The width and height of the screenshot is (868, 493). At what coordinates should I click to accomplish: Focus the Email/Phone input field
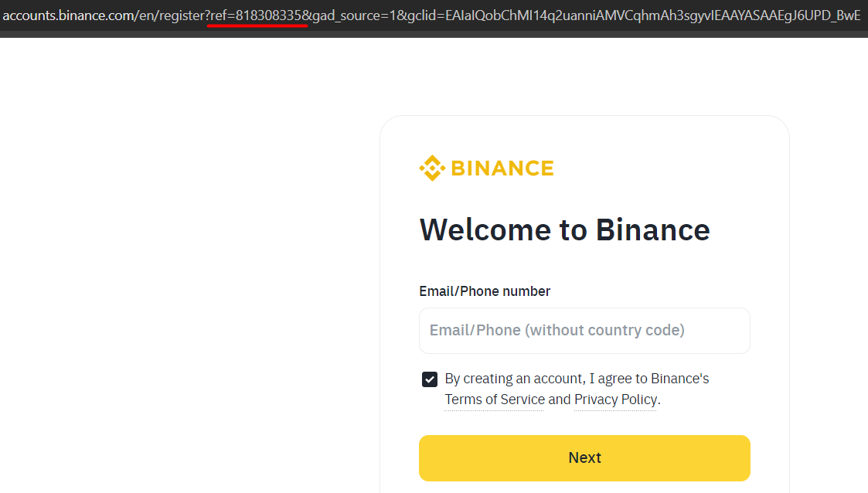584,331
